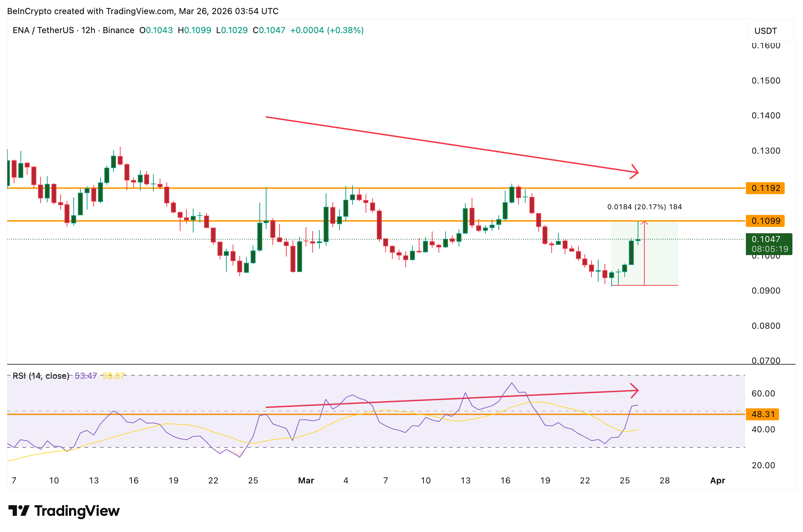Click the 0.1400 price scale label
Viewport: 803px width, 532px height.
coord(766,116)
